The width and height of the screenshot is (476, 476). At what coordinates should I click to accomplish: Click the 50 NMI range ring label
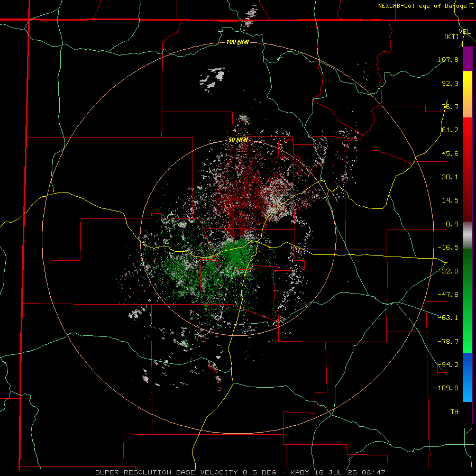[238, 140]
